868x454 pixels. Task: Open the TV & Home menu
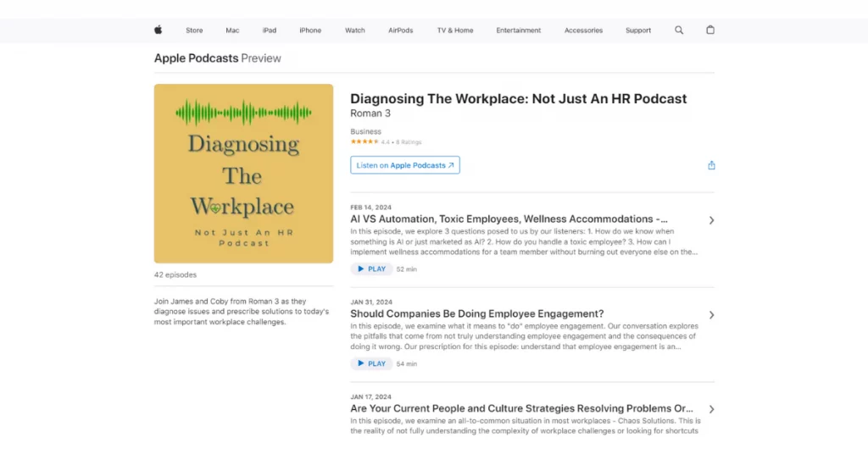(x=455, y=30)
